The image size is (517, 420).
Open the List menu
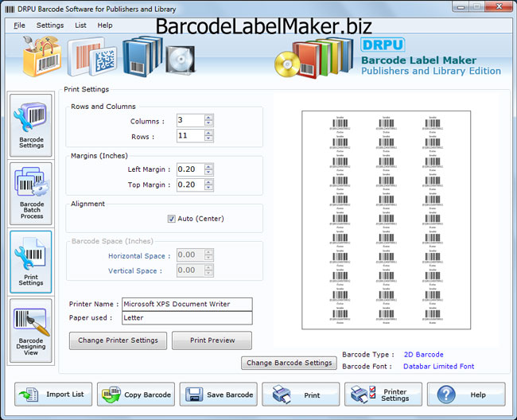pyautogui.click(x=80, y=25)
